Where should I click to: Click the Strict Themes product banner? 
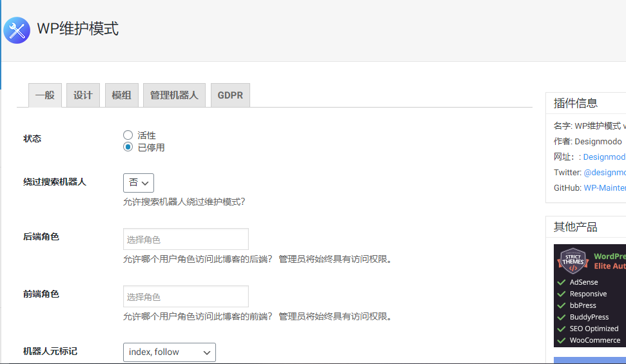(x=590, y=295)
